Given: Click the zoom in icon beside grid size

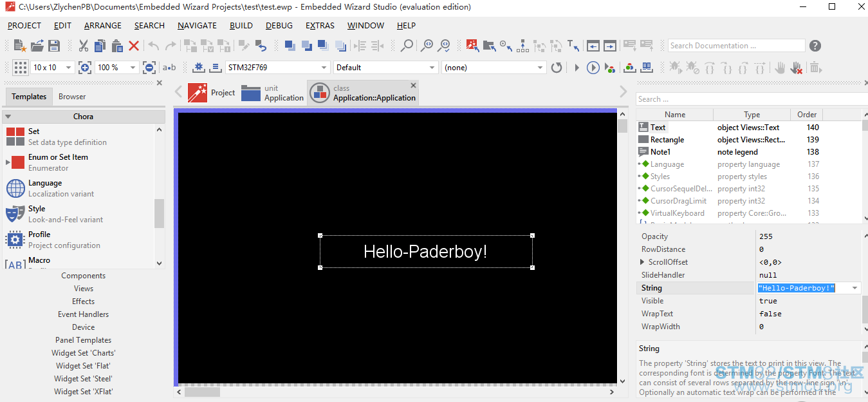Looking at the screenshot, I should [x=84, y=68].
